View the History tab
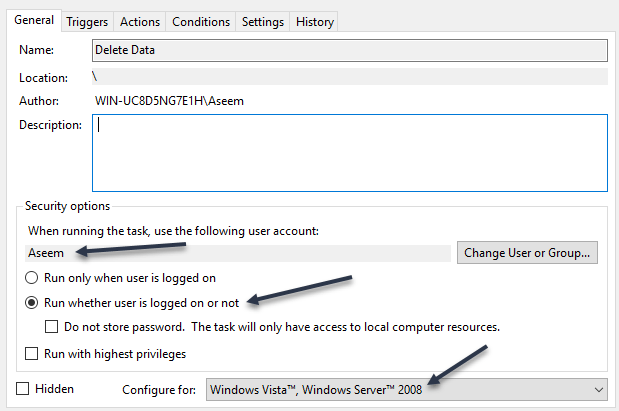The image size is (619, 411). pyautogui.click(x=314, y=21)
